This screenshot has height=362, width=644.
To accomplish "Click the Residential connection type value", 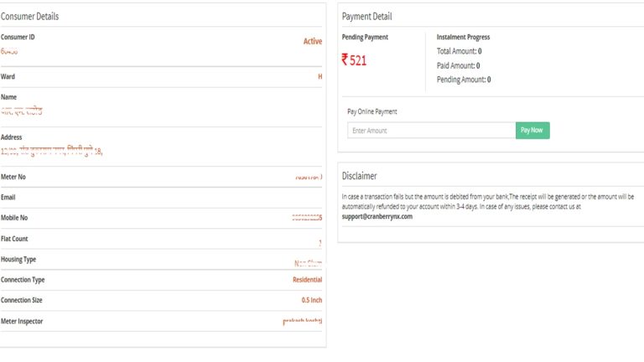I will 307,280.
